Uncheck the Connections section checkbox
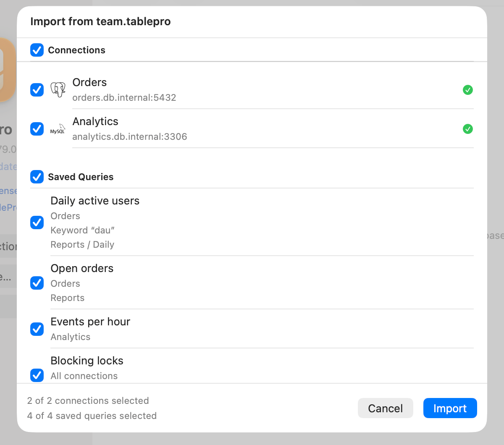The width and height of the screenshot is (504, 445). (37, 50)
